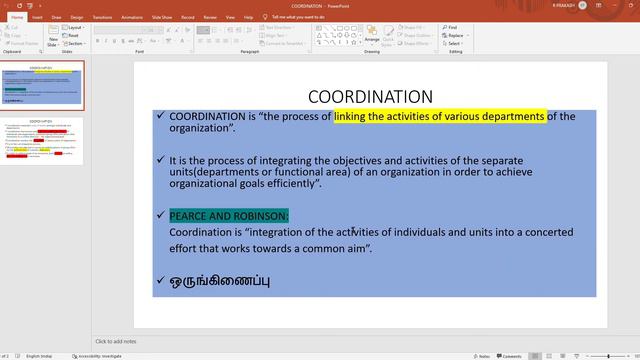Click the Find button
This screenshot has height=360, width=640.
450,27
